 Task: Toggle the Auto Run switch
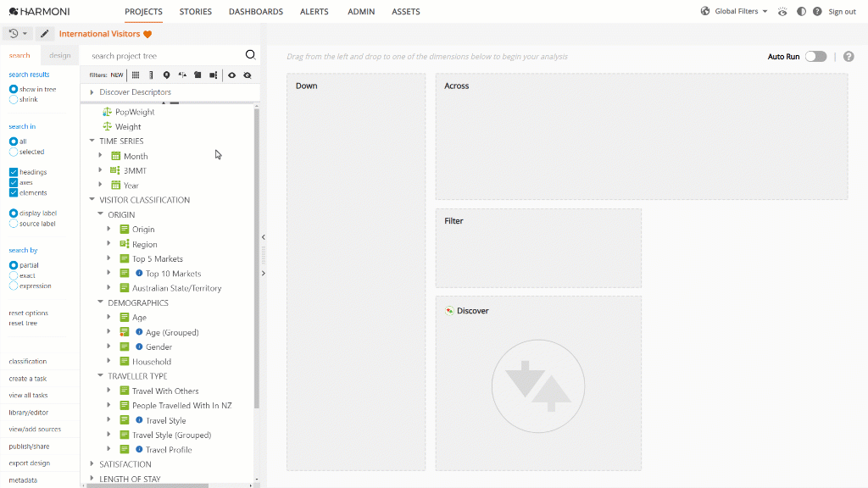(x=815, y=57)
